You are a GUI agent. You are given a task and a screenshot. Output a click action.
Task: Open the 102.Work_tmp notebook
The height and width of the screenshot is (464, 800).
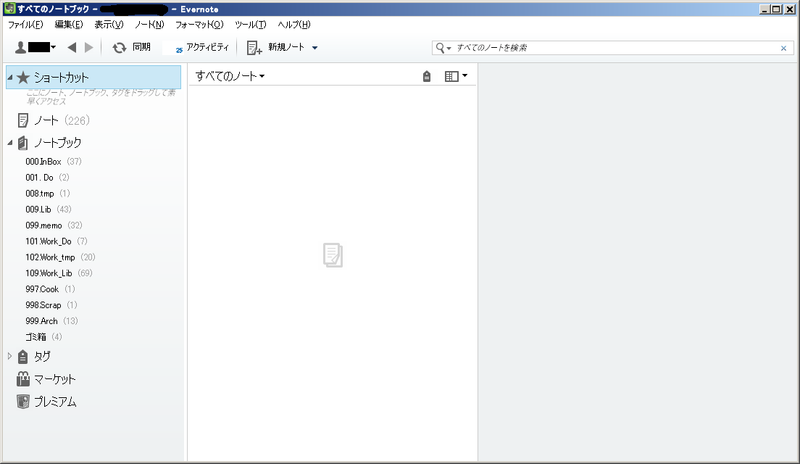click(x=60, y=257)
